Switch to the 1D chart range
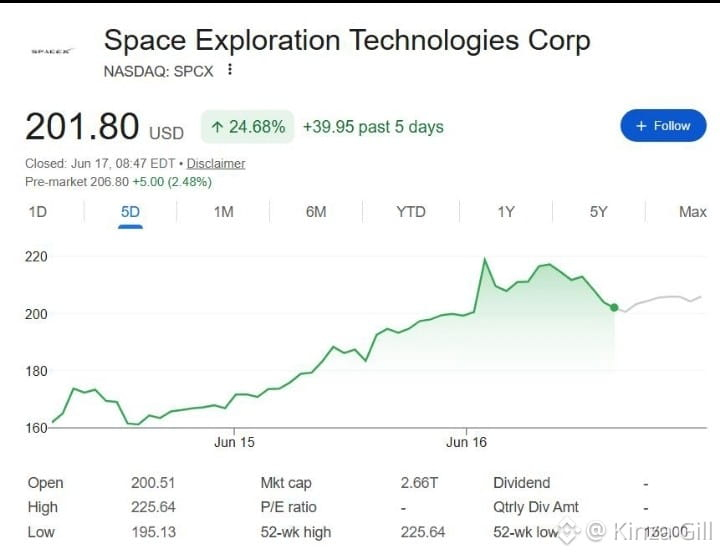This screenshot has height=556, width=720. click(38, 212)
